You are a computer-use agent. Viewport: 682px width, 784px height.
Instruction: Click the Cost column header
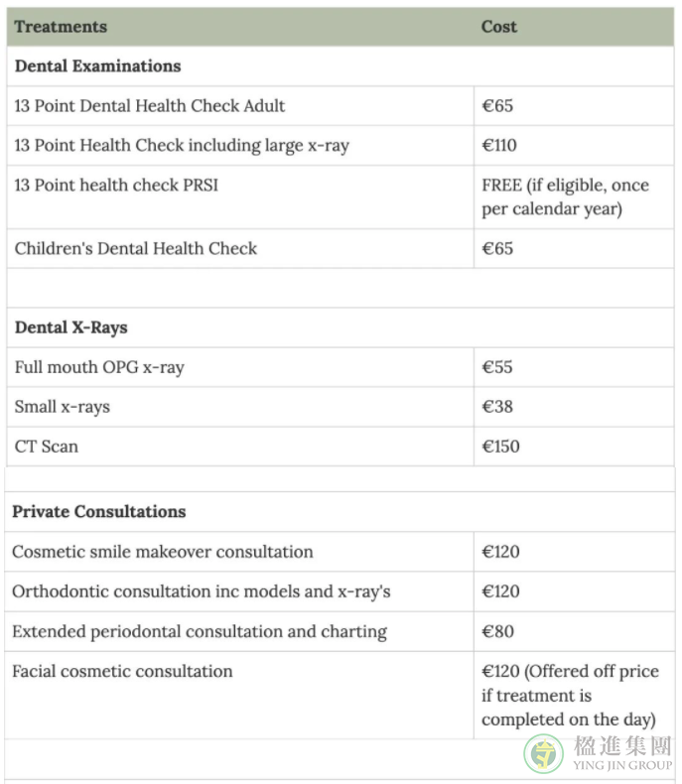pos(498,27)
